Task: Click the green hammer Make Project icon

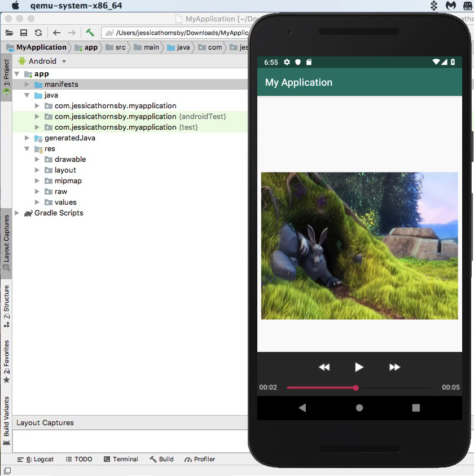Action: 90,33
